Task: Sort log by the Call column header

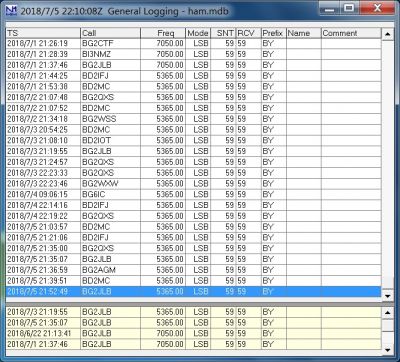Action: click(x=110, y=33)
